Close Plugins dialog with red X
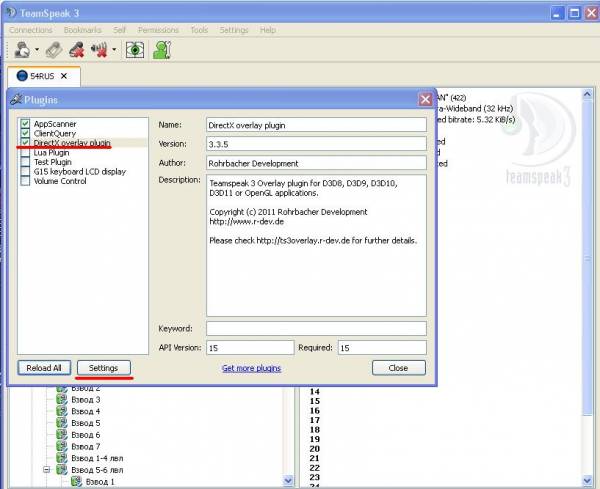 point(426,99)
